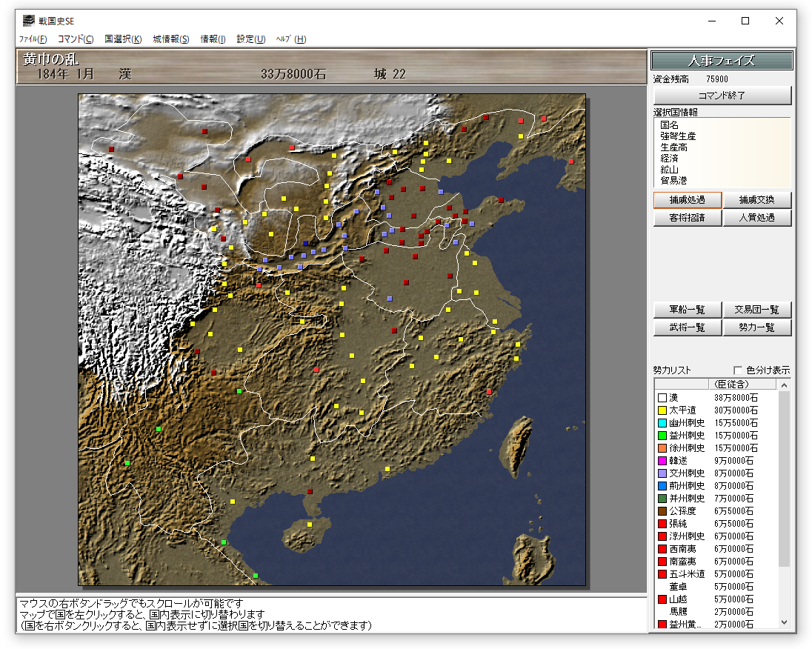Select the magenta 韓遂 faction icon
The image size is (812, 649).
[x=662, y=461]
